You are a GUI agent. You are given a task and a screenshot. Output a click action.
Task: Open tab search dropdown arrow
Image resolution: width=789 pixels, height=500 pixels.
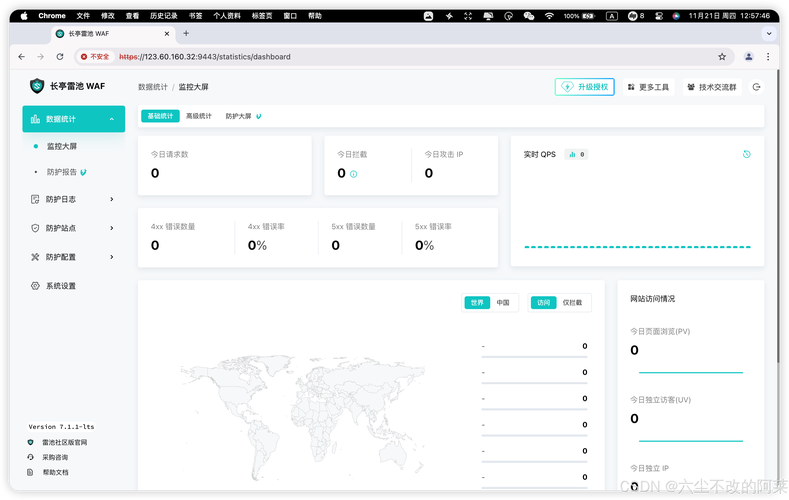coord(769,34)
